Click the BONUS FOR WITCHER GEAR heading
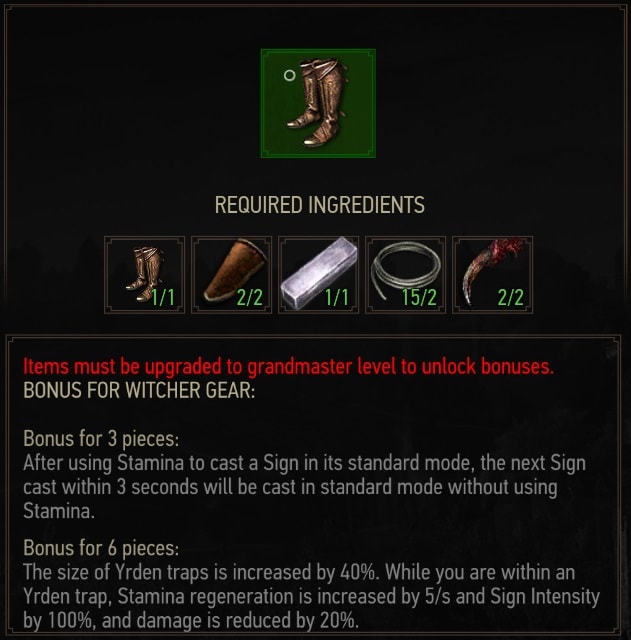The width and height of the screenshot is (631, 640). pyautogui.click(x=139, y=391)
